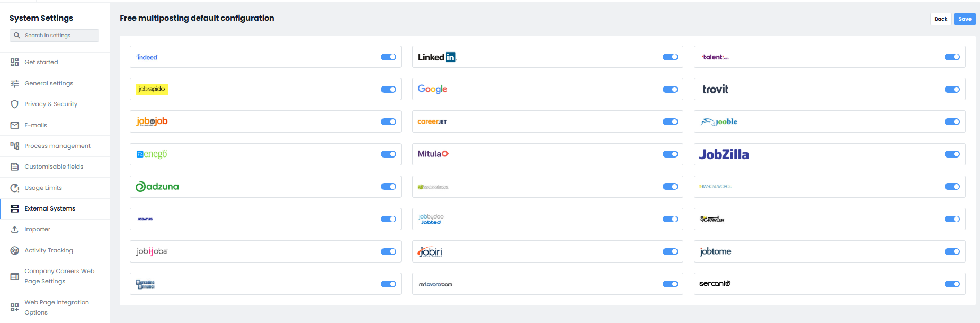This screenshot has width=980, height=323.
Task: Toggle the Mitula switch
Action: [670, 154]
